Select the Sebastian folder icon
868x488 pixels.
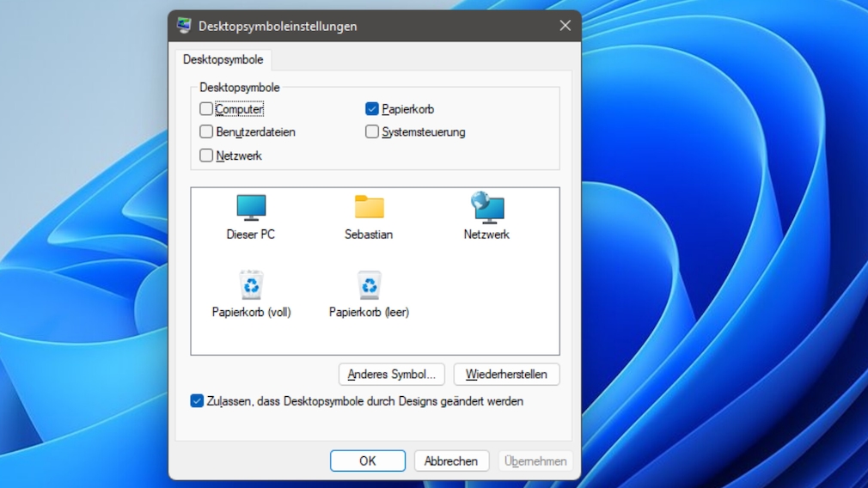(x=370, y=207)
